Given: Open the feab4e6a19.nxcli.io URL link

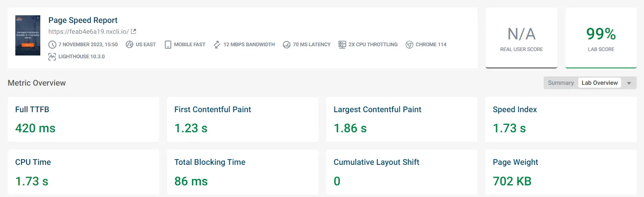Looking at the screenshot, I should pyautogui.click(x=89, y=31).
